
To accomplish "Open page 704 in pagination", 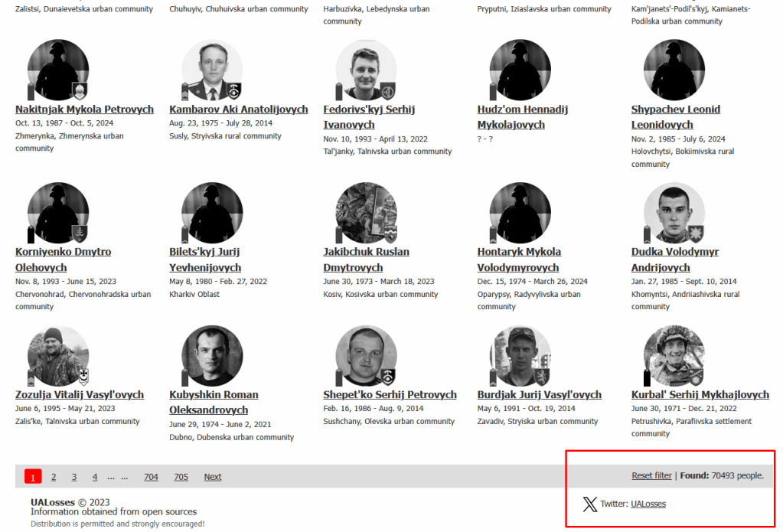I will click(x=151, y=477).
